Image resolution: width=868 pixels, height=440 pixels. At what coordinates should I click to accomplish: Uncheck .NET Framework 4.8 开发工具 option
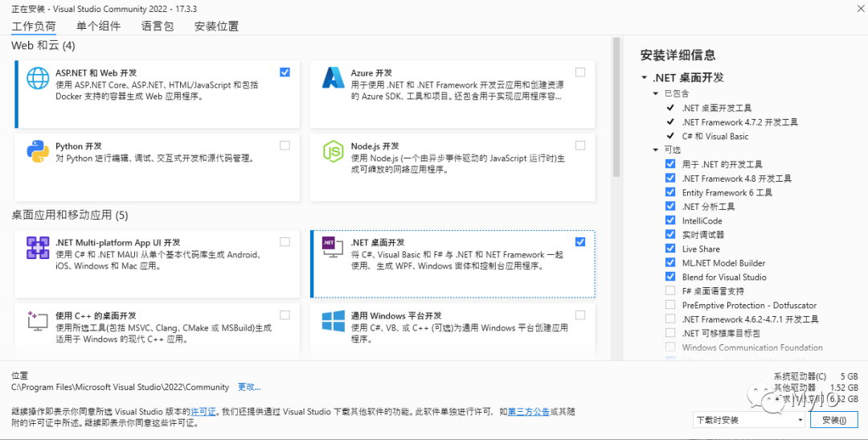670,179
